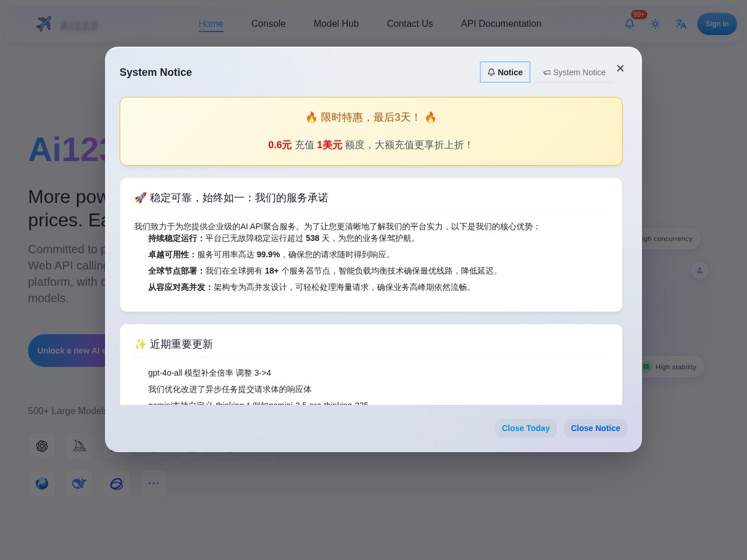The width and height of the screenshot is (747, 560).
Task: Click the 卓越可用性 list line
Action: (271, 254)
